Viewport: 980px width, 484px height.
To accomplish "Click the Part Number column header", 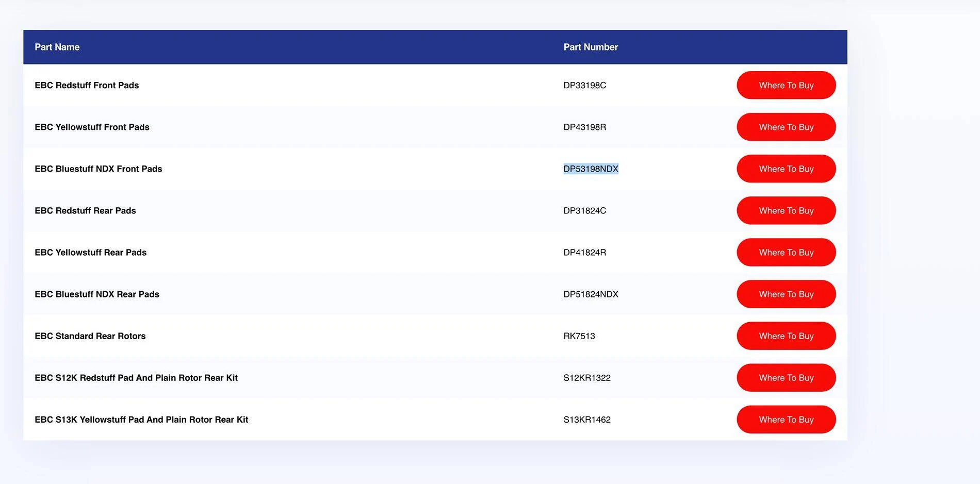I will [591, 47].
